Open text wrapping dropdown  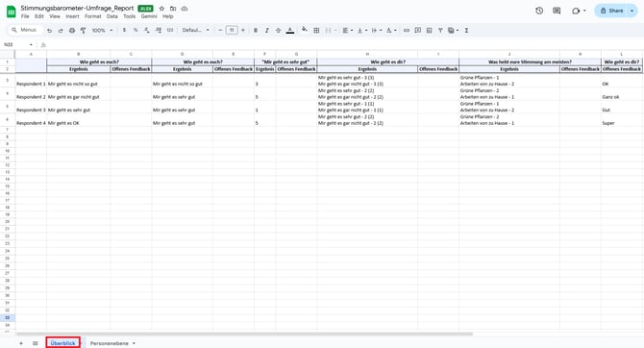(376, 31)
